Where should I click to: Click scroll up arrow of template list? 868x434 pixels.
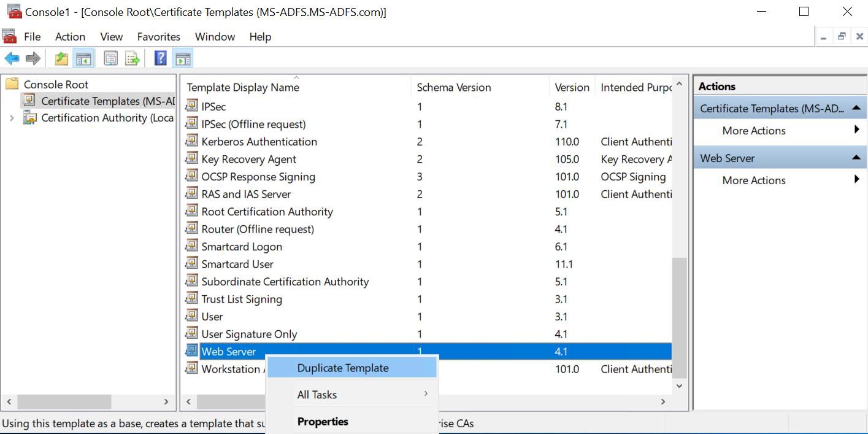click(x=679, y=84)
